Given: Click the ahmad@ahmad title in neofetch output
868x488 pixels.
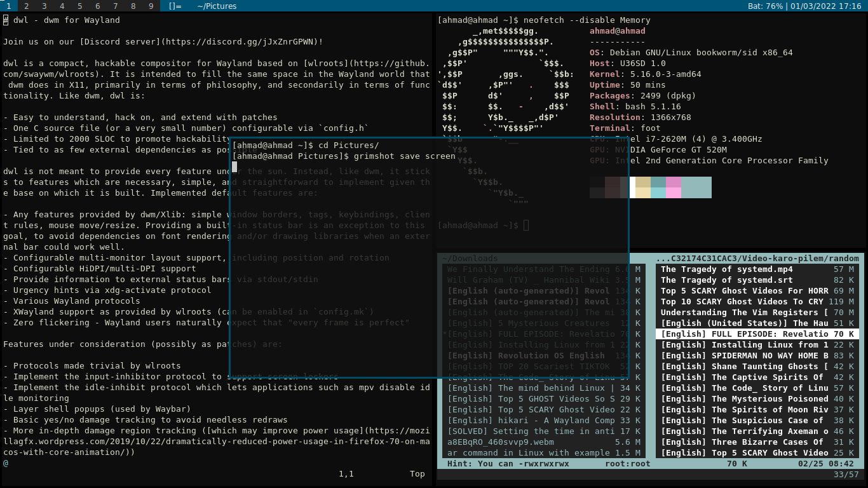Looking at the screenshot, I should tap(618, 31).
